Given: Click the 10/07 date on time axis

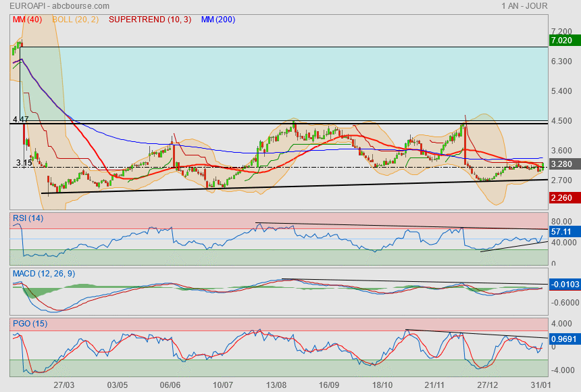Looking at the screenshot, I should coord(223,385).
